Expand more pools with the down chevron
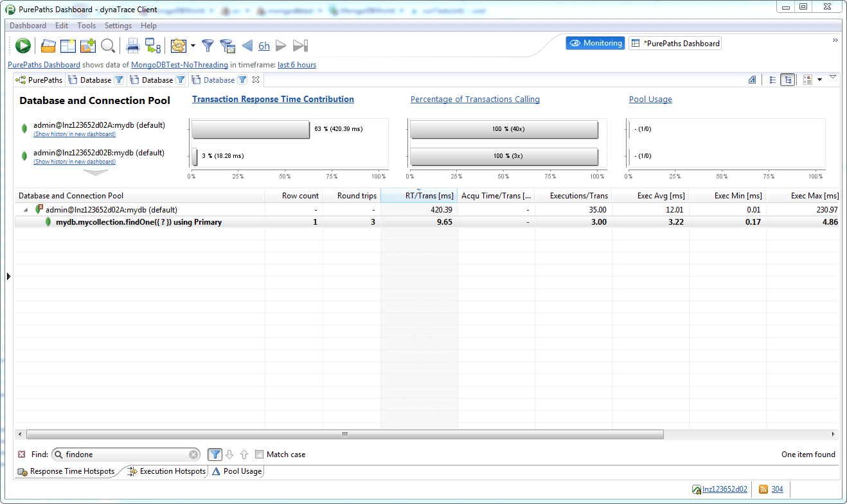 tap(96, 173)
